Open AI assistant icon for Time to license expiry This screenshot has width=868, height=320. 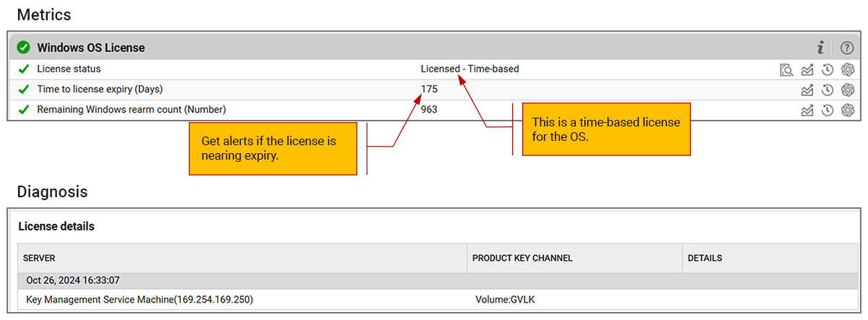click(848, 90)
